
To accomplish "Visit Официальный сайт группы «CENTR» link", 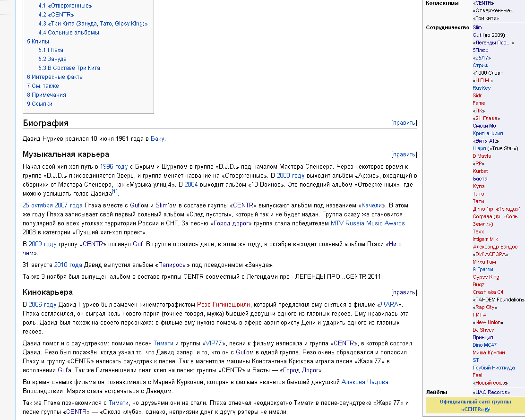I will pos(475,405).
